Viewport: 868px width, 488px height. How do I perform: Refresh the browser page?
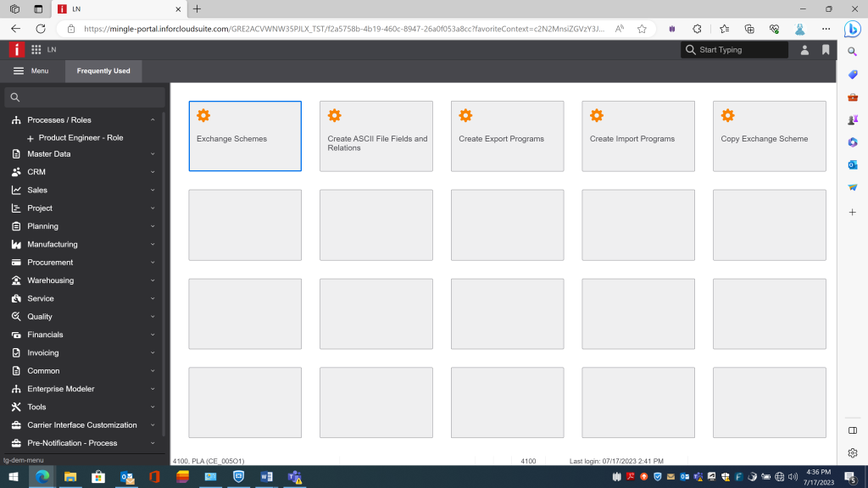pyautogui.click(x=41, y=29)
